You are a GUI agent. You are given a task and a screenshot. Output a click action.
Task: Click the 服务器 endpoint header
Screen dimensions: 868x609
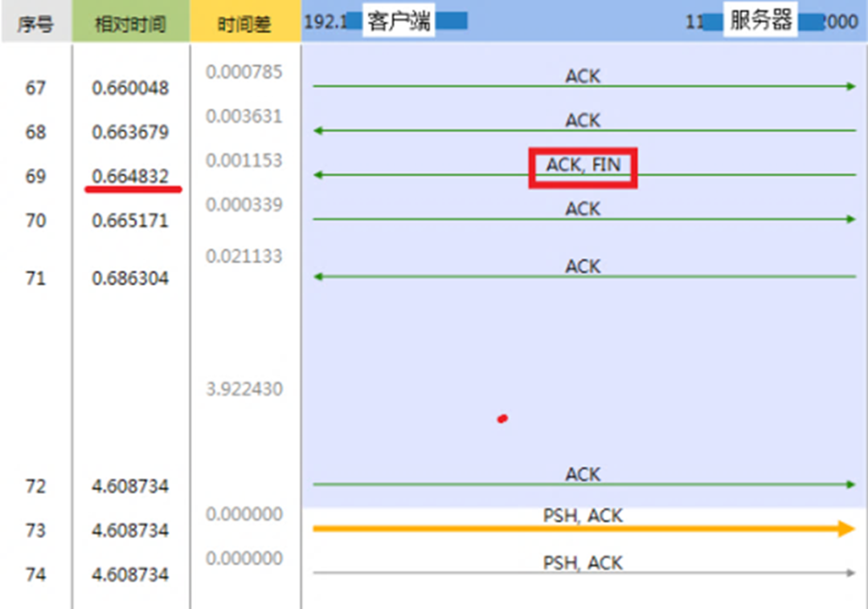pyautogui.click(x=760, y=20)
